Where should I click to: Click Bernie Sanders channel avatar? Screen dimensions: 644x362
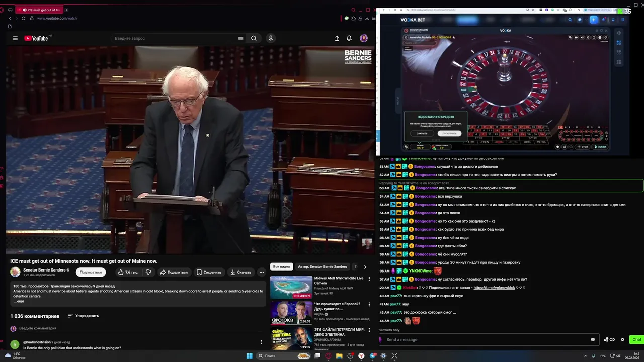tap(15, 272)
